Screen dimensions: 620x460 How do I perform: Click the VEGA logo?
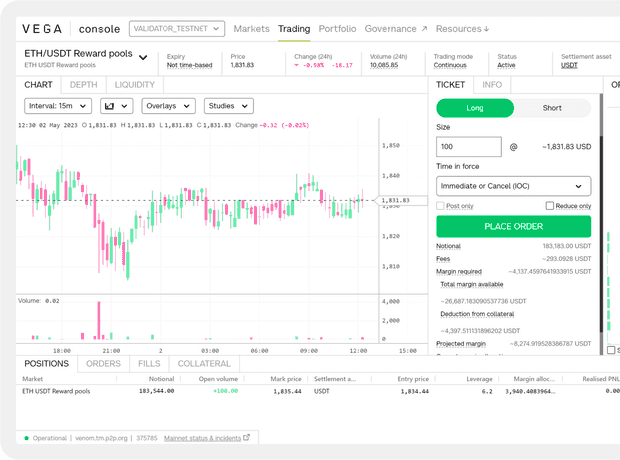pyautogui.click(x=42, y=29)
